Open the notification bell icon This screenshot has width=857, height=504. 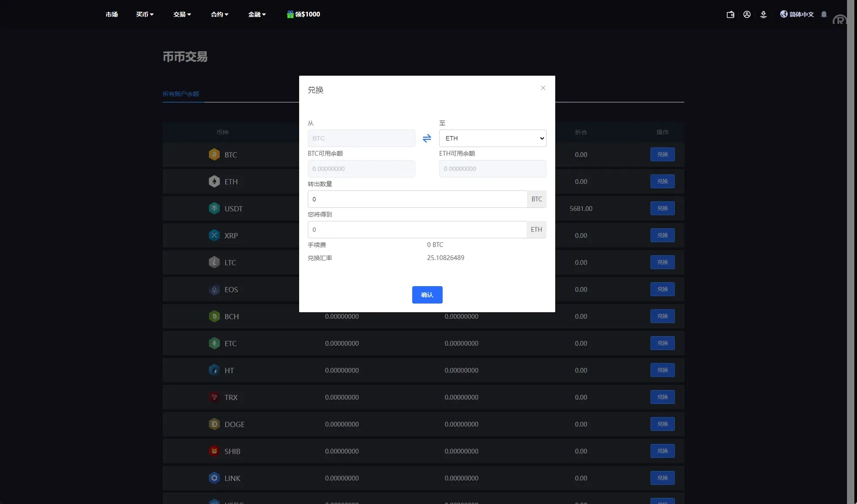[x=824, y=14]
